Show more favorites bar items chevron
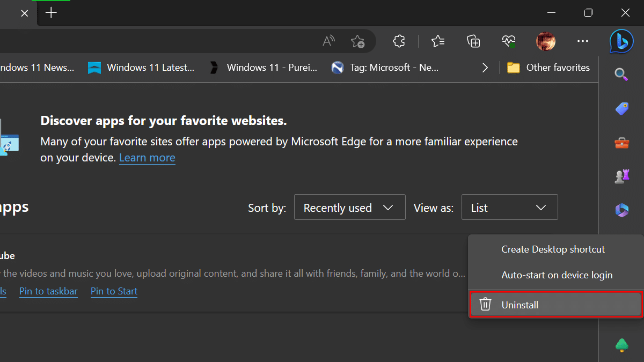 pos(485,68)
